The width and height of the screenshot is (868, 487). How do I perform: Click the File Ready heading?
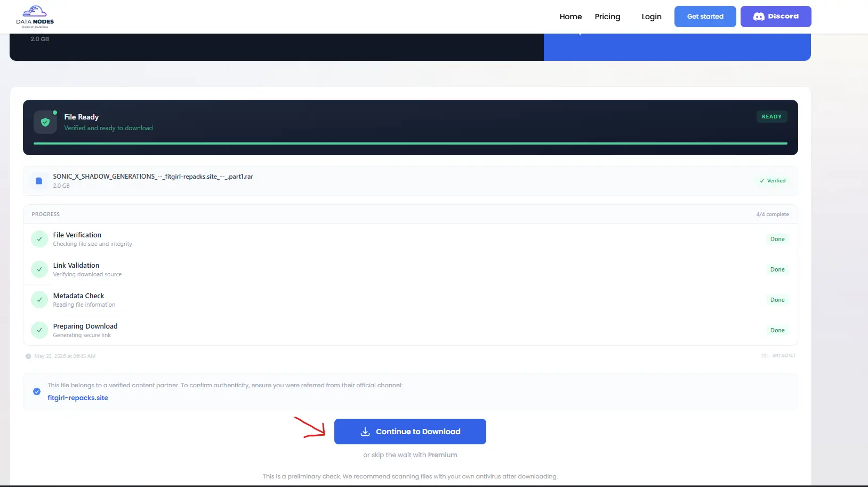tap(82, 117)
